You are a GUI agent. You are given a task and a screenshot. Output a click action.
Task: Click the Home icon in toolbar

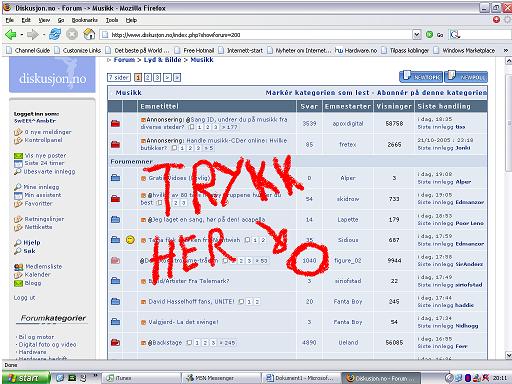click(89, 34)
